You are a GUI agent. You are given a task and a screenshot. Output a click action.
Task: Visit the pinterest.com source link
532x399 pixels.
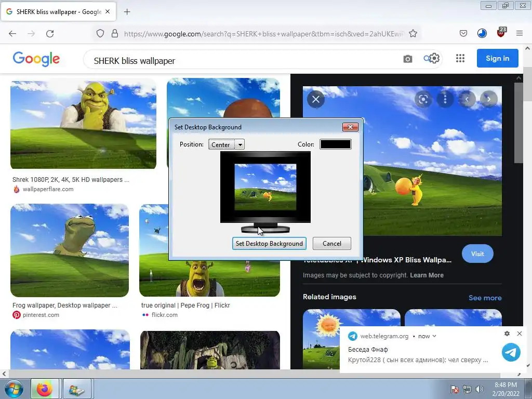click(x=41, y=315)
